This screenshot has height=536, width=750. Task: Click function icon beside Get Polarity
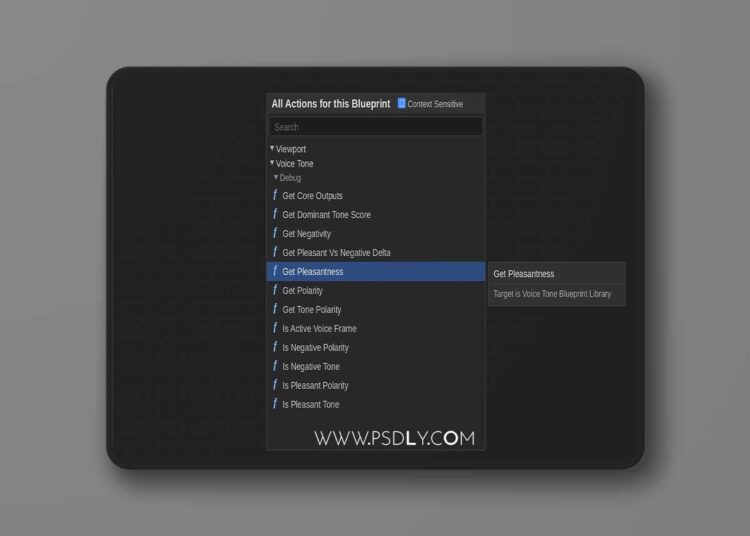coord(275,290)
